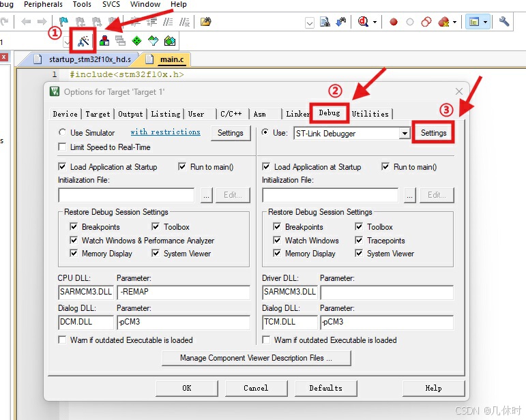Open Find in Files folder icon
This screenshot has height=420, width=526.
205,22
